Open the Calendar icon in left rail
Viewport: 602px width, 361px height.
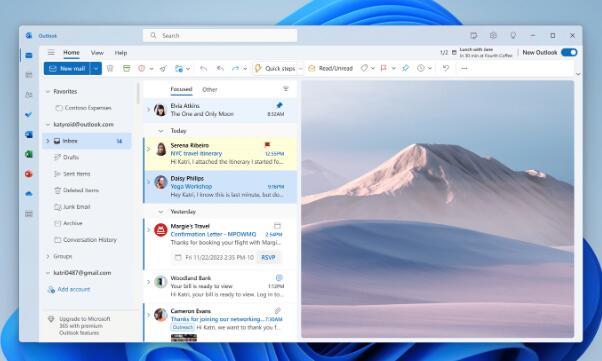click(x=29, y=75)
